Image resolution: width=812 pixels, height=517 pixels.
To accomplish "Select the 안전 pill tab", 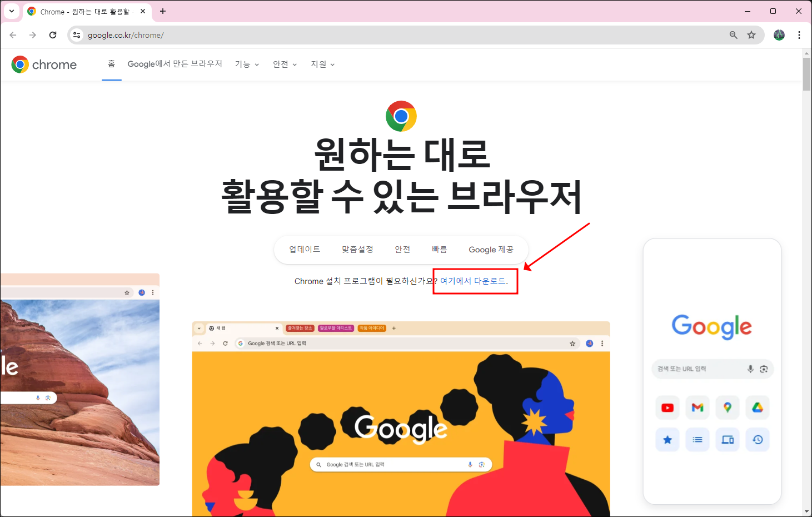I will pos(402,250).
